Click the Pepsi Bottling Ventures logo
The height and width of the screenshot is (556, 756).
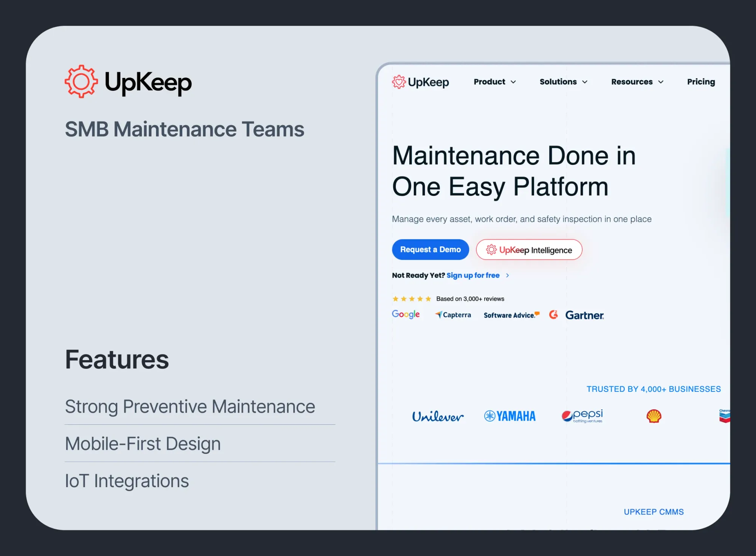coord(582,416)
